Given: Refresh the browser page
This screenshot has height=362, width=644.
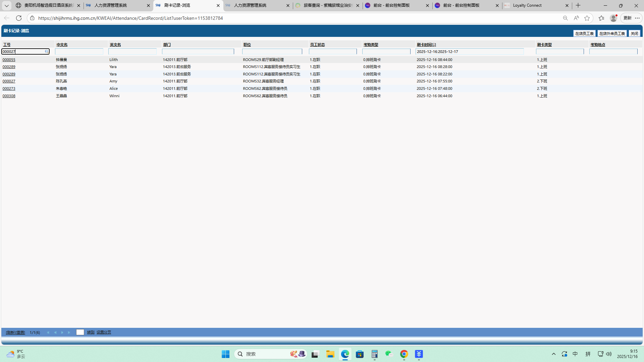Looking at the screenshot, I should click(x=19, y=18).
